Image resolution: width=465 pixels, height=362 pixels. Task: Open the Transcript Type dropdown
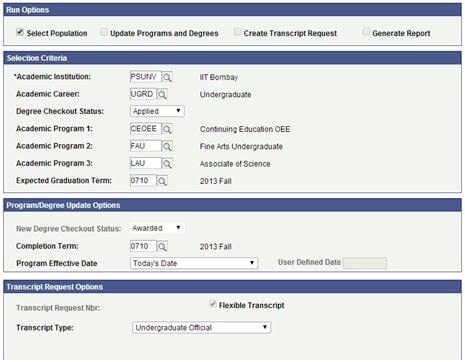[x=201, y=327]
